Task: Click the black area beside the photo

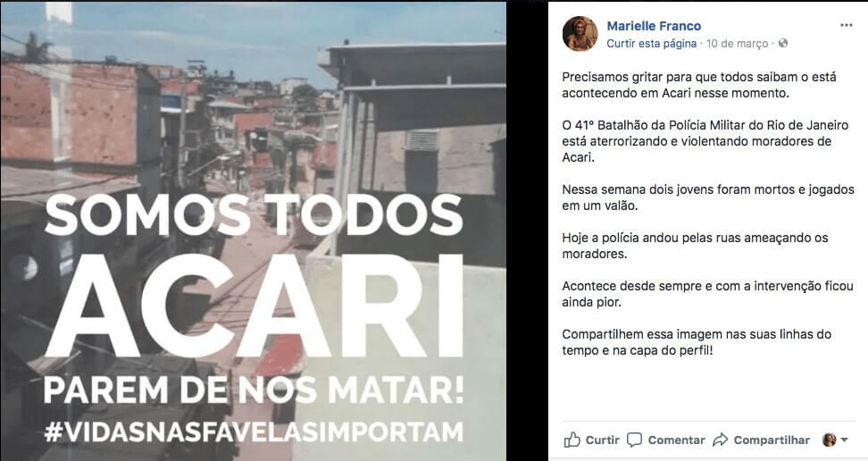Action: tap(527, 230)
